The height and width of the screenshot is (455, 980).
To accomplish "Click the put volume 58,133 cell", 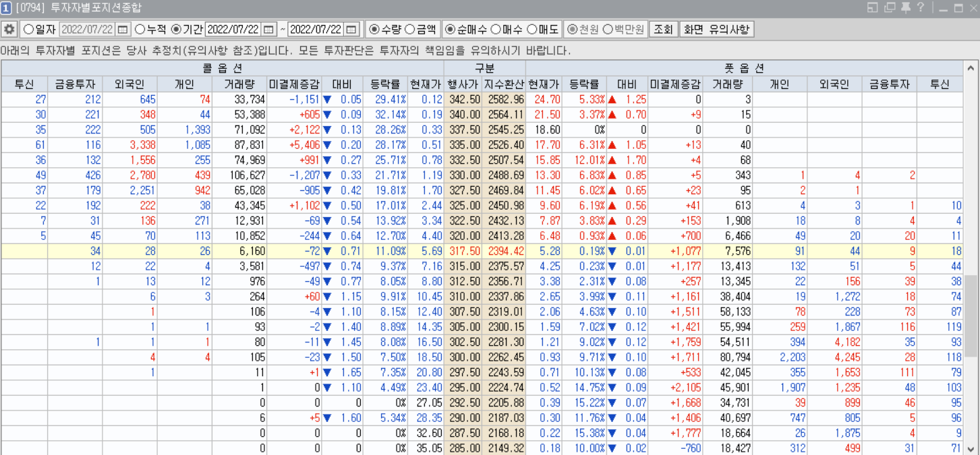I will click(728, 311).
